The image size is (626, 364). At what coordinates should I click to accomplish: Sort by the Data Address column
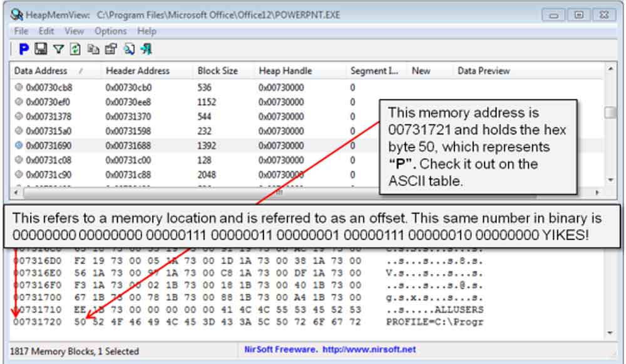(41, 71)
